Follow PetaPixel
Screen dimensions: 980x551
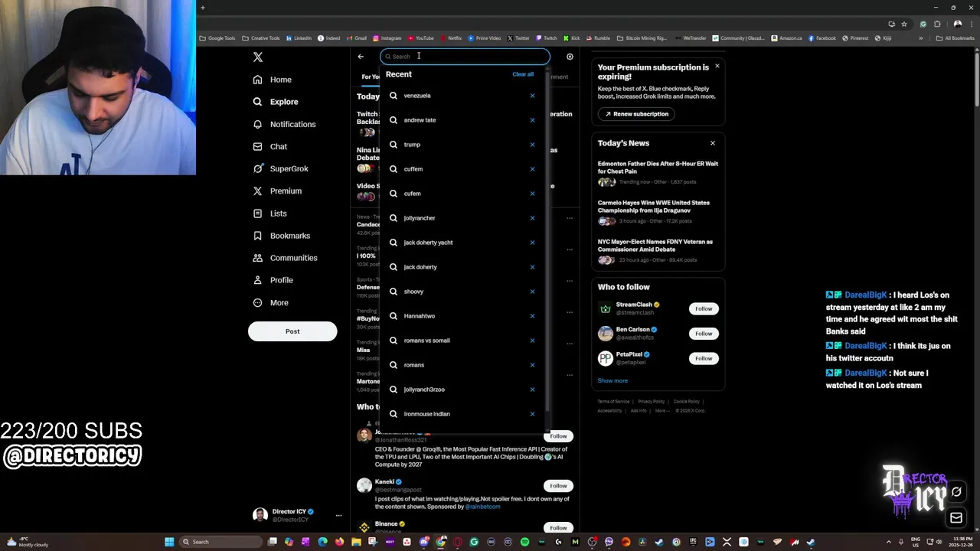click(704, 358)
